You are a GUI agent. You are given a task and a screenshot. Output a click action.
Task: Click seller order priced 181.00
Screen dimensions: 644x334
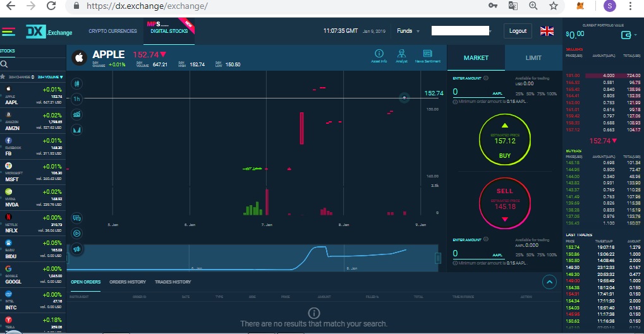point(603,76)
